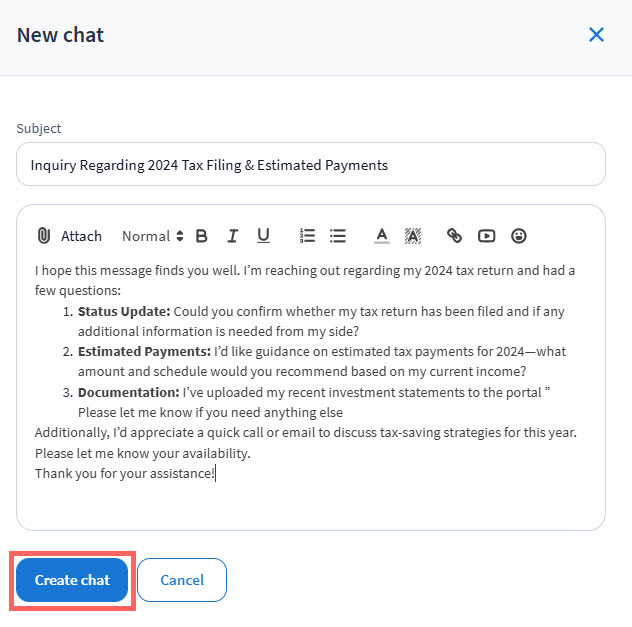Click at end of 'Thank you for your assistance!'
This screenshot has width=632, height=627.
(215, 473)
